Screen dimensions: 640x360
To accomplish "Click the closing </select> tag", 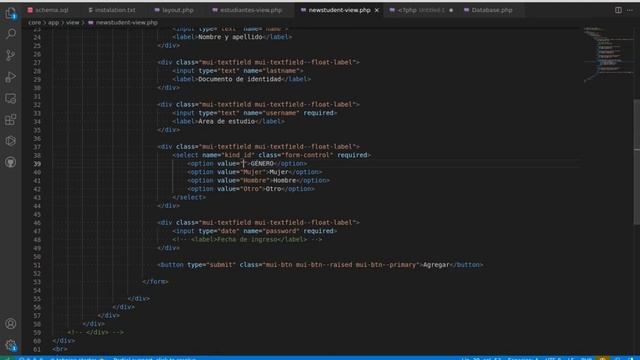I will (189, 197).
